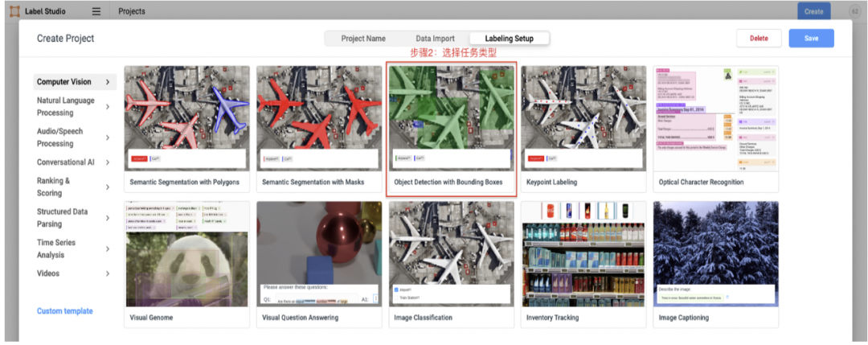This screenshot has height=345, width=868.
Task: Expand Conversational AI chevron arrow
Action: (108, 162)
